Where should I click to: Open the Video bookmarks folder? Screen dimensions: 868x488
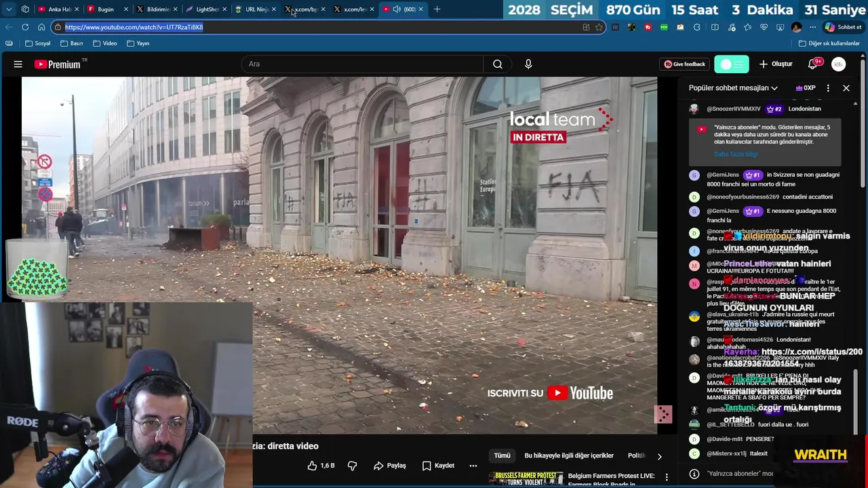coord(104,43)
